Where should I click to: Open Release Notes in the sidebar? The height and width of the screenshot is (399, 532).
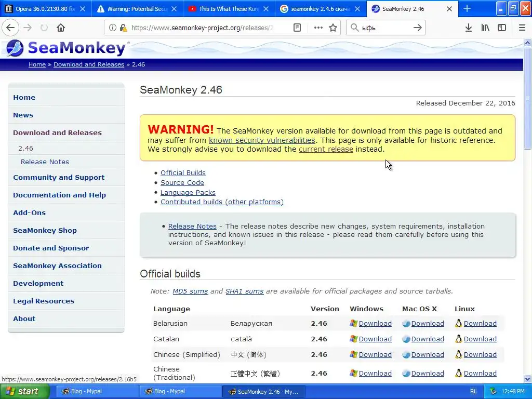tap(45, 162)
